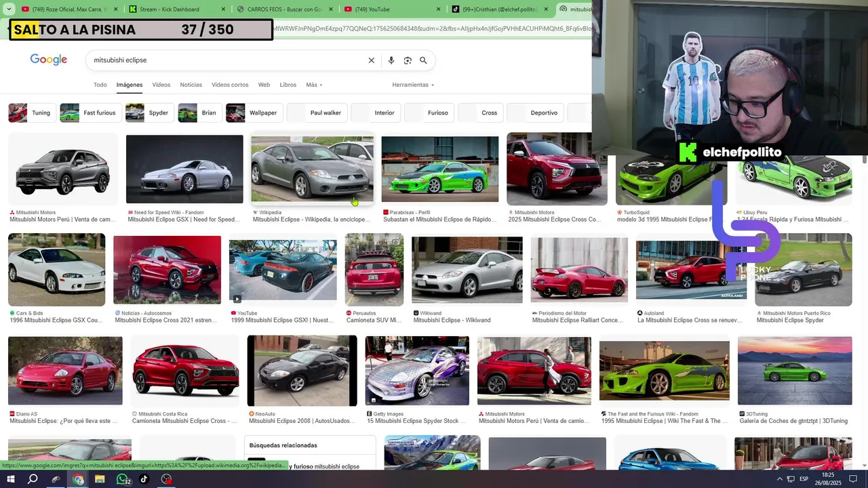Viewport: 868px width, 488px height.
Task: Open TikTok app from the taskbar
Action: 144,479
